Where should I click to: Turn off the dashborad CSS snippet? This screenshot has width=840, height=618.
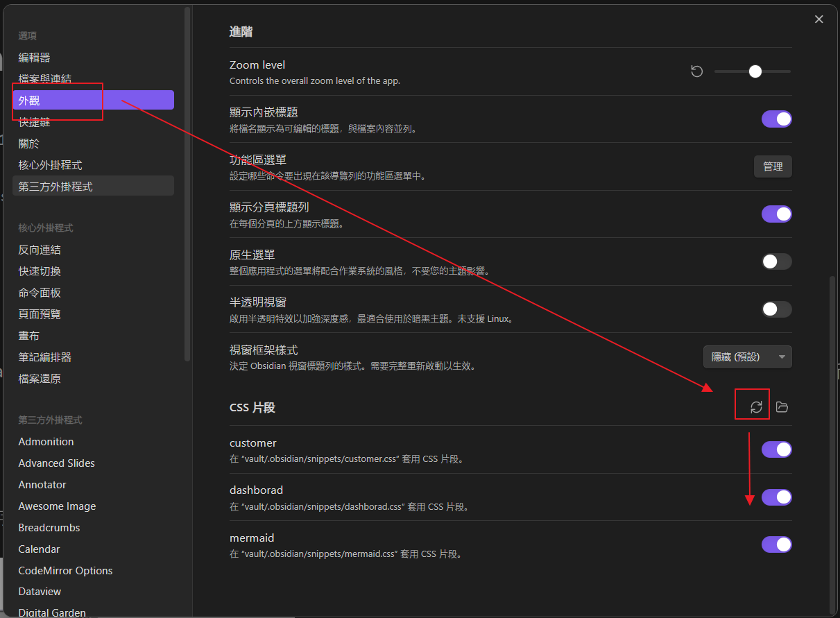coord(776,497)
